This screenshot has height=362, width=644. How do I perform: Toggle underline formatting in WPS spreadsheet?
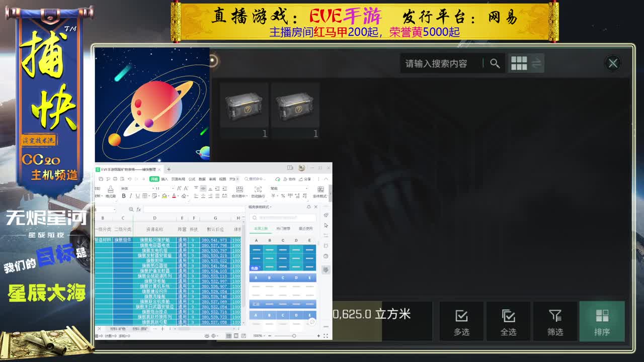[137, 196]
